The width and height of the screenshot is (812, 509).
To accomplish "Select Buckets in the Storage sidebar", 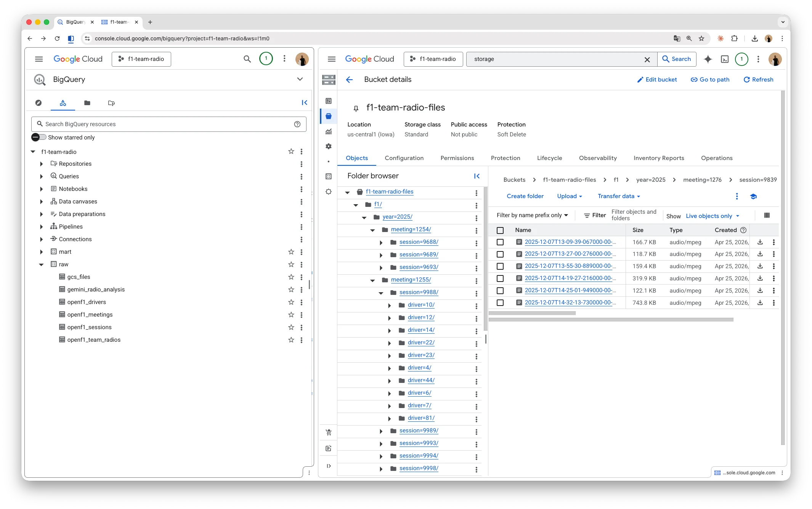I will coord(328,116).
